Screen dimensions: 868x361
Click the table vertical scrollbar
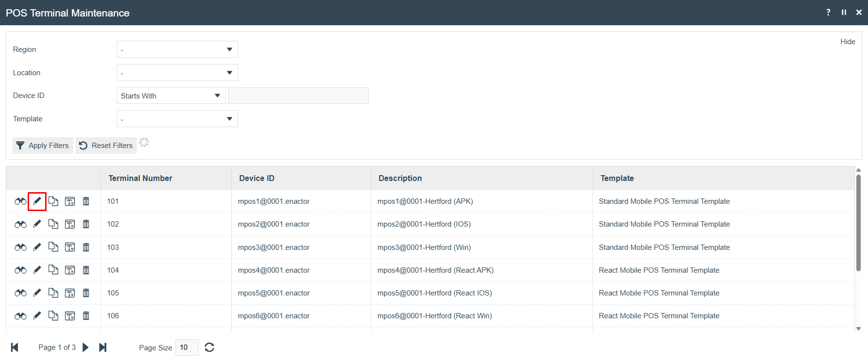[858, 223]
